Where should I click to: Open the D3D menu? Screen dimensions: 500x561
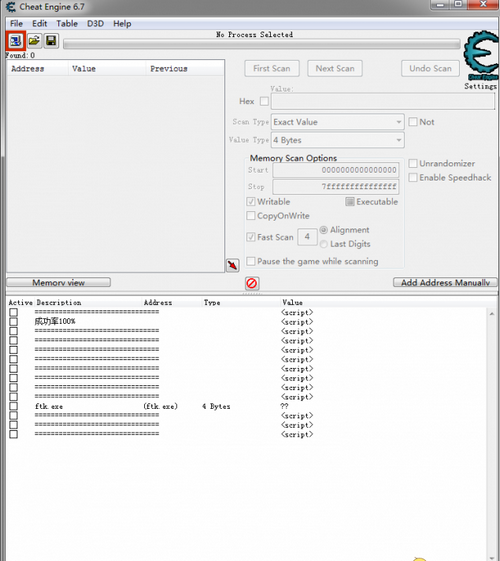(x=95, y=24)
